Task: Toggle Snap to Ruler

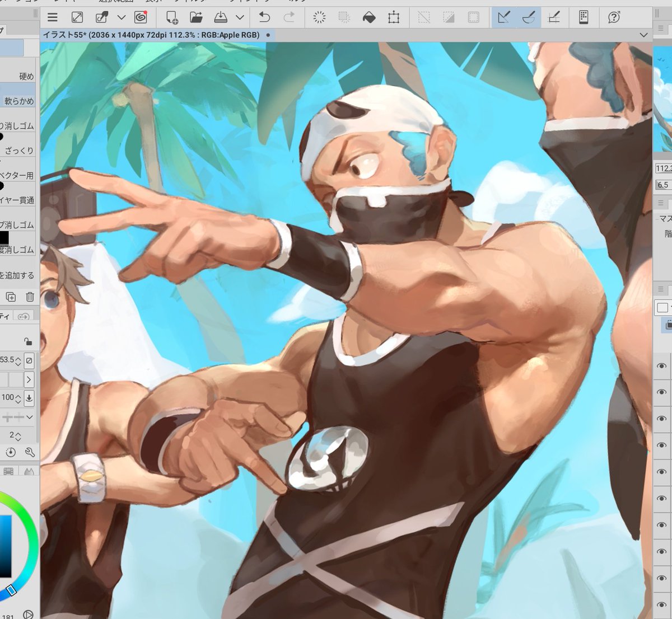Action: (x=504, y=17)
